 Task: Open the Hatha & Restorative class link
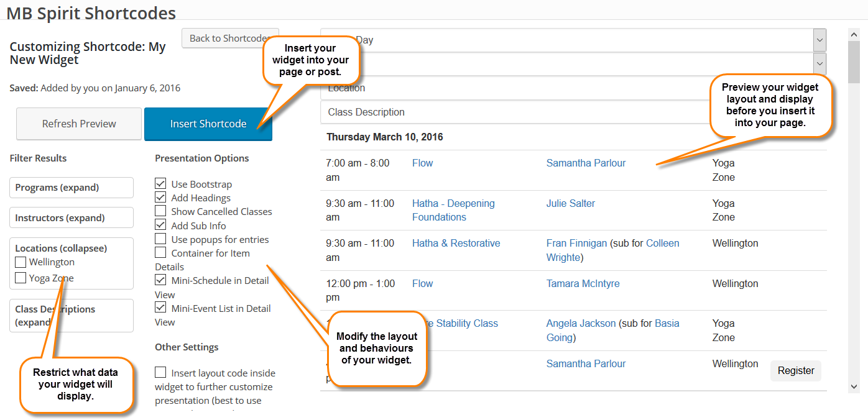(x=456, y=244)
